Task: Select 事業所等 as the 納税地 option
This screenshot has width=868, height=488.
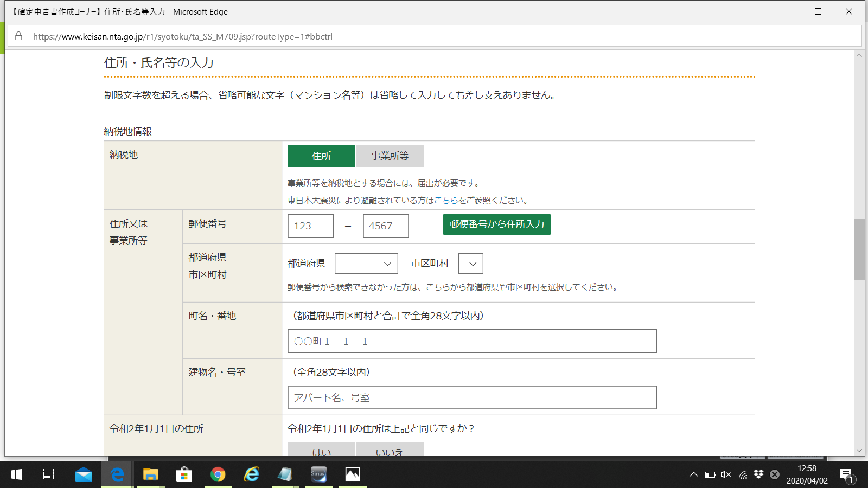Action: (390, 156)
